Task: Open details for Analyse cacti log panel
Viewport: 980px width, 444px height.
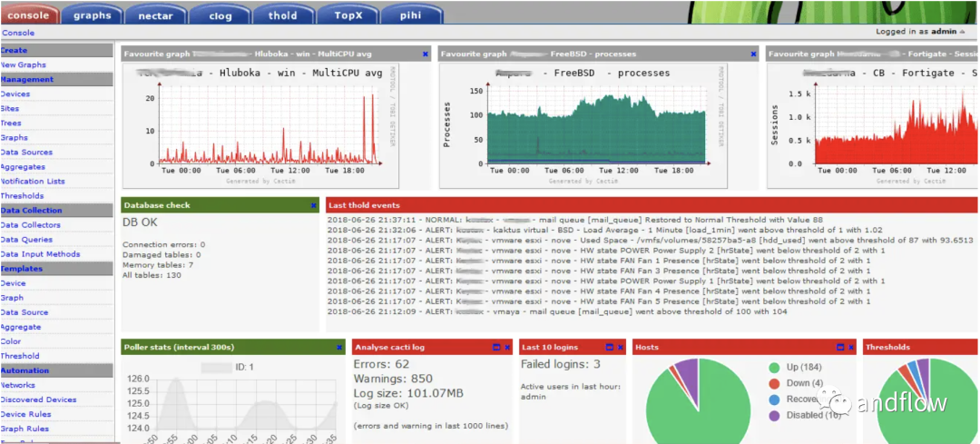Action: pyautogui.click(x=496, y=348)
